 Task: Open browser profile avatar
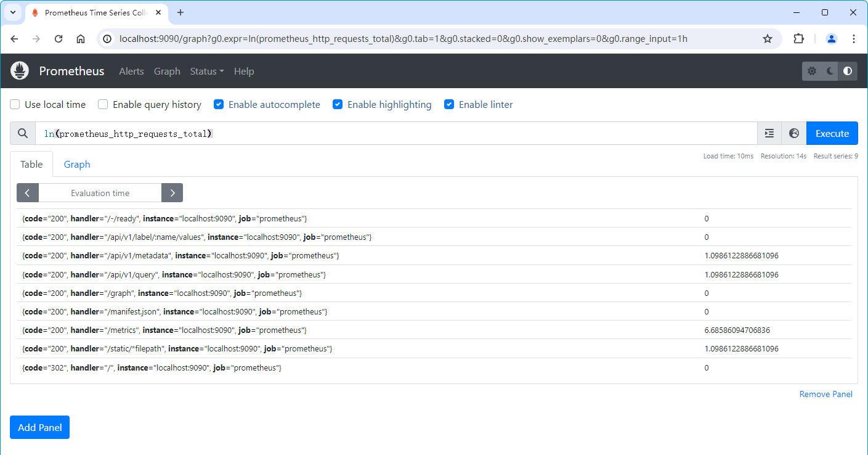832,39
